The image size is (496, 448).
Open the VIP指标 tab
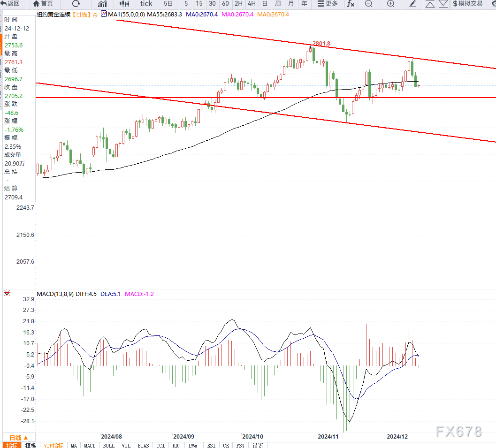tap(53, 445)
